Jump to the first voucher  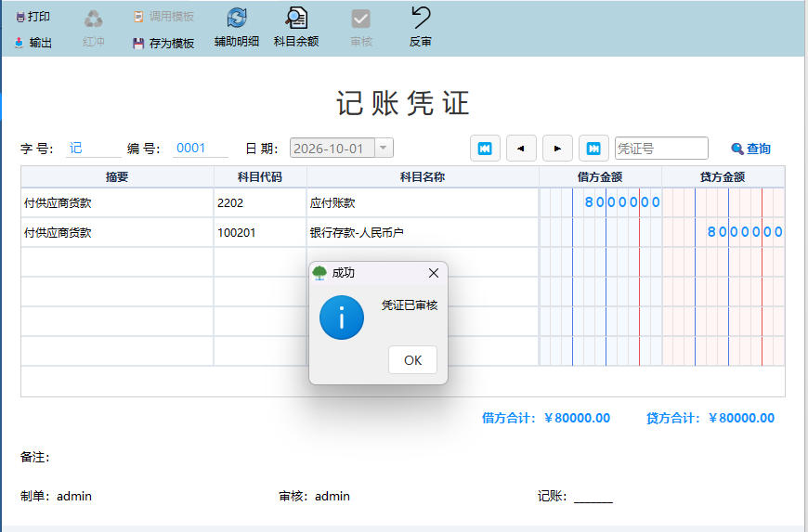(485, 149)
